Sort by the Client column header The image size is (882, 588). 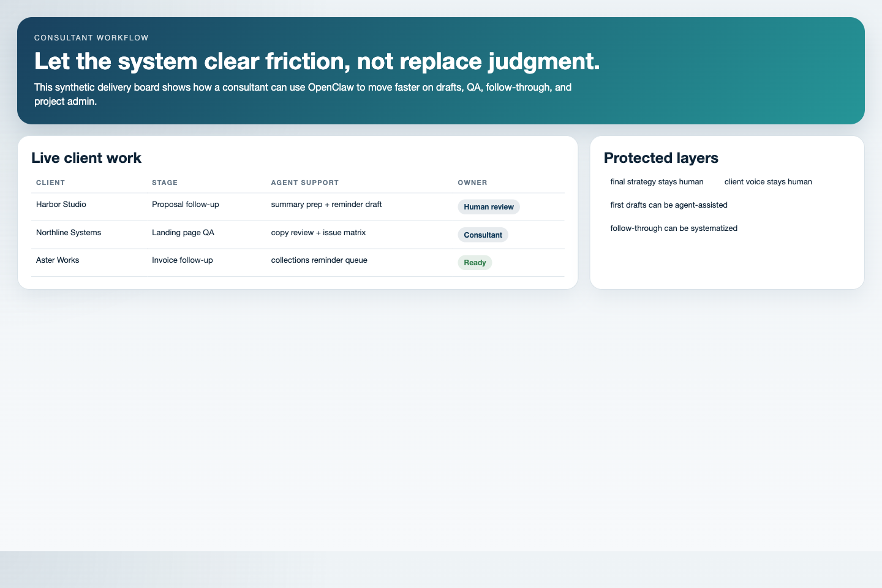[50, 183]
